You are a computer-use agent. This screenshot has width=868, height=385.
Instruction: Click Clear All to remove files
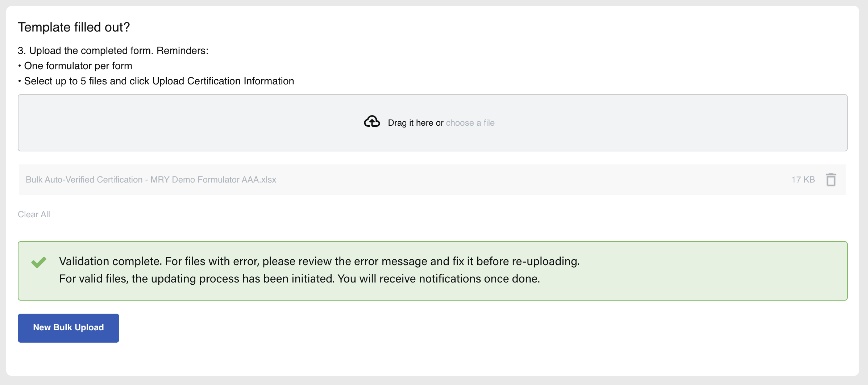click(34, 214)
